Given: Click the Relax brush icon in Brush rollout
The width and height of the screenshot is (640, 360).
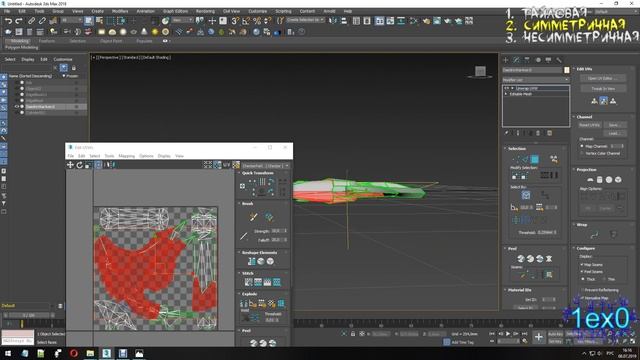Looking at the screenshot, I should tap(269, 217).
